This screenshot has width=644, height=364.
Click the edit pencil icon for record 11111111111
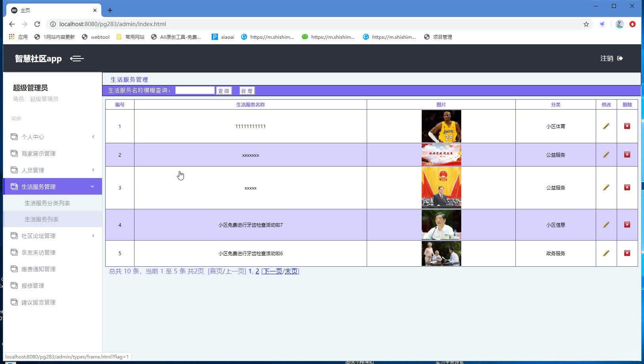click(606, 126)
